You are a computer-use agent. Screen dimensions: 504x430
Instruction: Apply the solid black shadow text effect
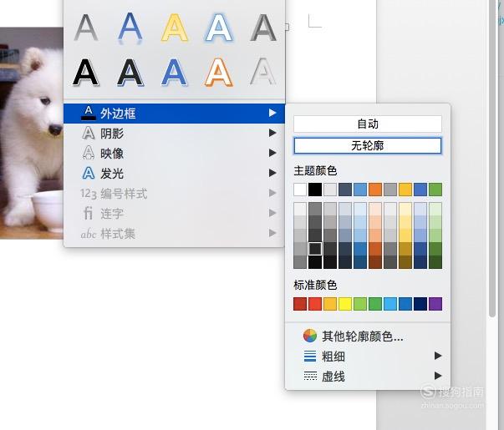[86, 73]
